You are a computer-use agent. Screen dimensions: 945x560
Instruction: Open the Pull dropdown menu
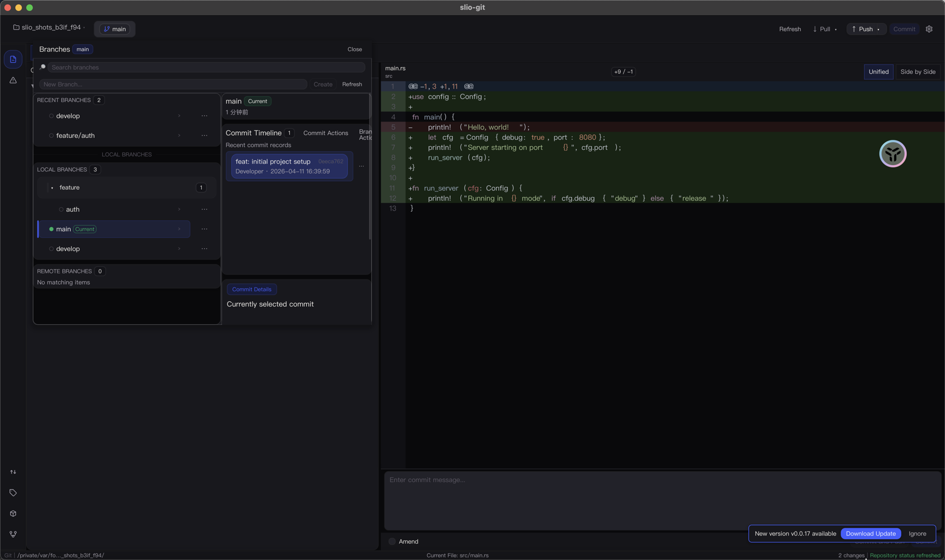click(836, 30)
